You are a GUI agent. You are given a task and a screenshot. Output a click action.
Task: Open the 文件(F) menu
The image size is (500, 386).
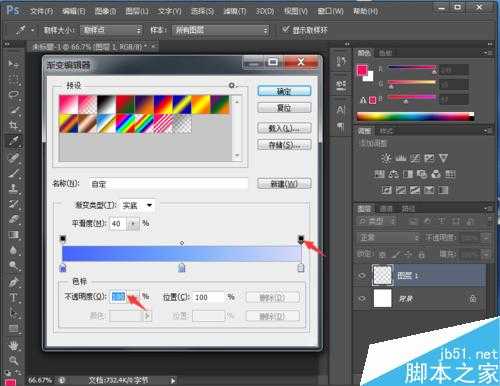(42, 11)
